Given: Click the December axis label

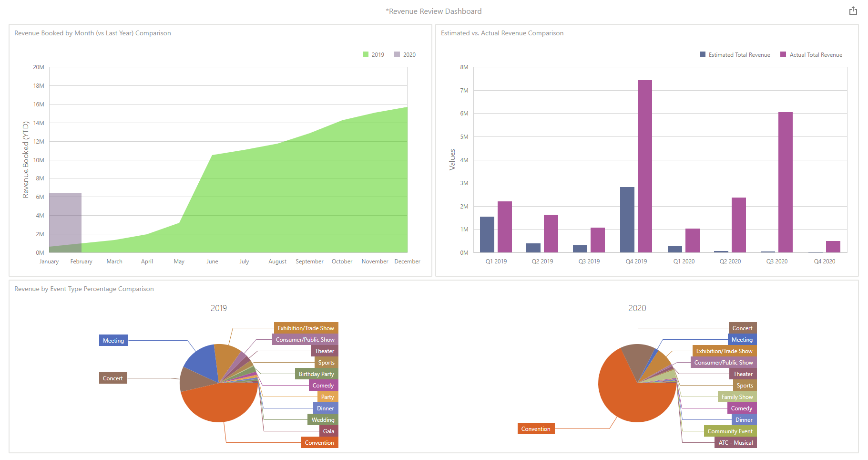Looking at the screenshot, I should click(408, 261).
